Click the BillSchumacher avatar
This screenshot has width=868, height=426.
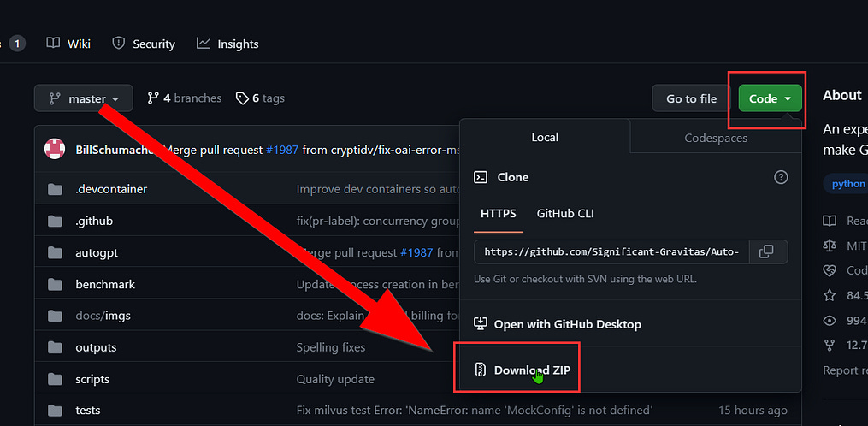tap(55, 149)
